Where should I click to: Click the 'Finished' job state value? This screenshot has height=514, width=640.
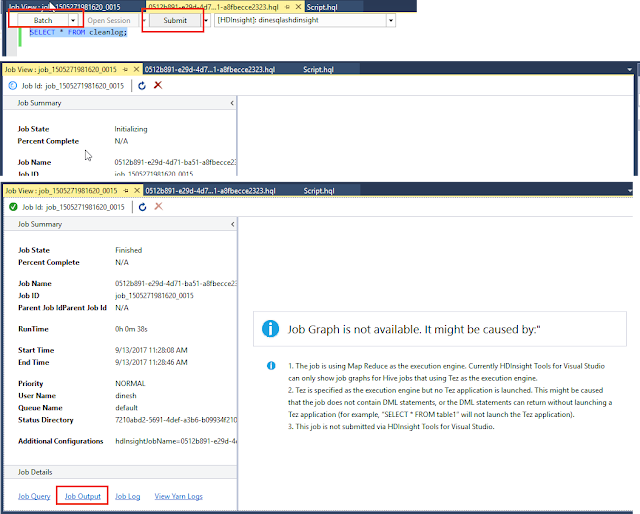129,250
